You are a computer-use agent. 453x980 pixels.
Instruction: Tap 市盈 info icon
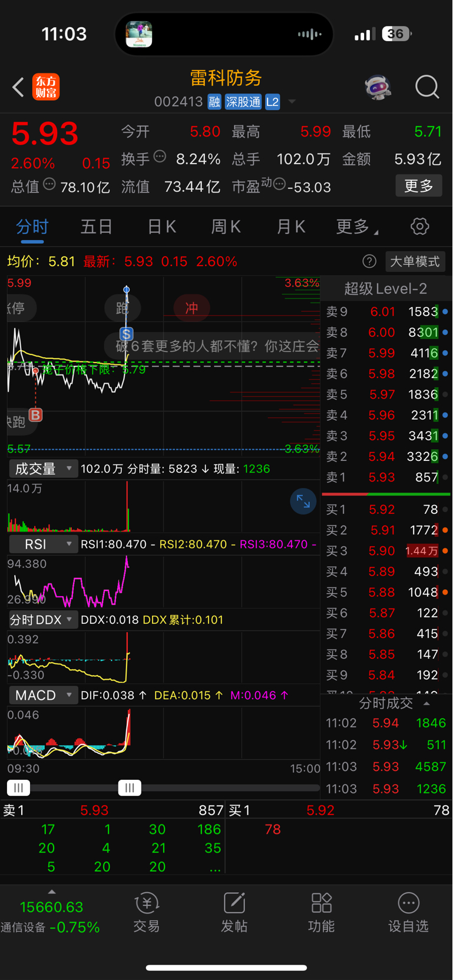point(279,184)
